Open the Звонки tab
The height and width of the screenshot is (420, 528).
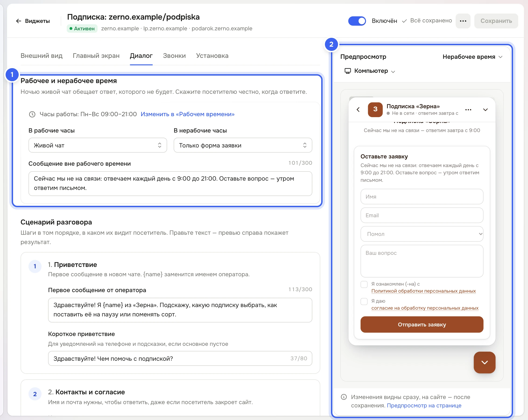pos(174,56)
